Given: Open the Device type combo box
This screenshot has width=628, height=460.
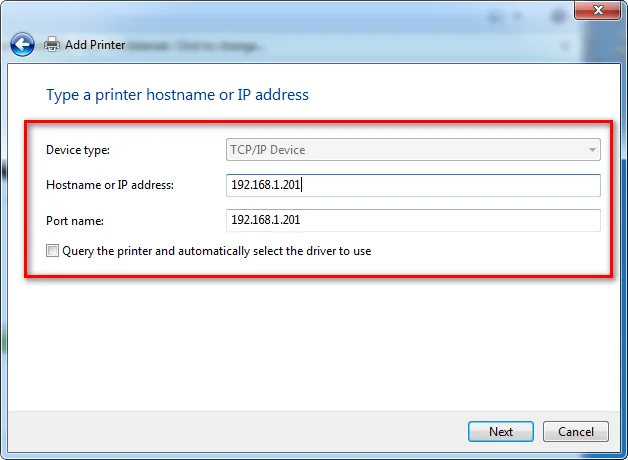Looking at the screenshot, I should pos(412,150).
